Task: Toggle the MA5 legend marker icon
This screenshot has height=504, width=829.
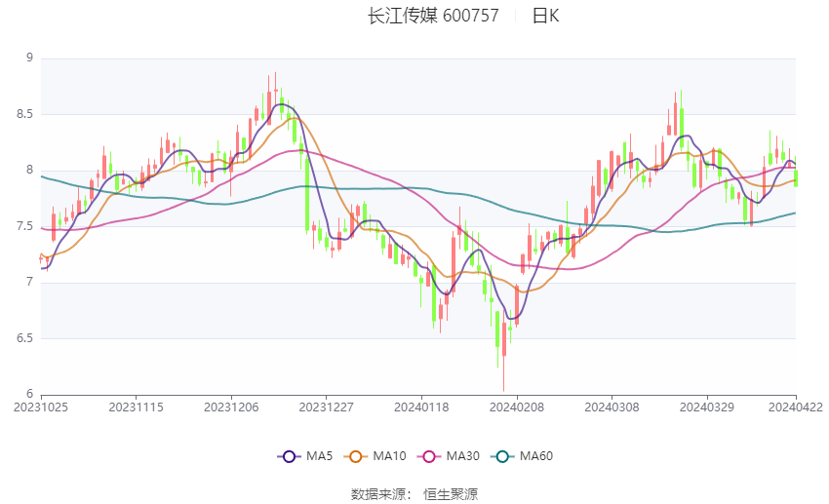Action: coord(289,455)
